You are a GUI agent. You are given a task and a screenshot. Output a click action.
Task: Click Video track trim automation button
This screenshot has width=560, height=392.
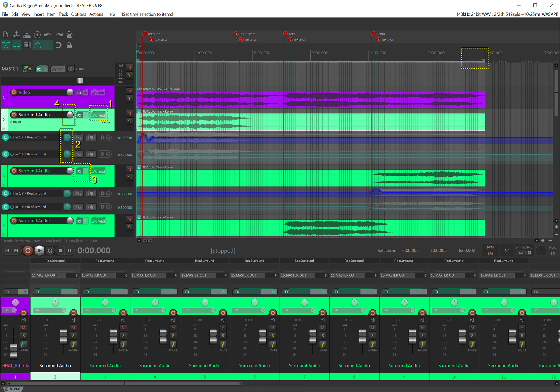click(98, 93)
